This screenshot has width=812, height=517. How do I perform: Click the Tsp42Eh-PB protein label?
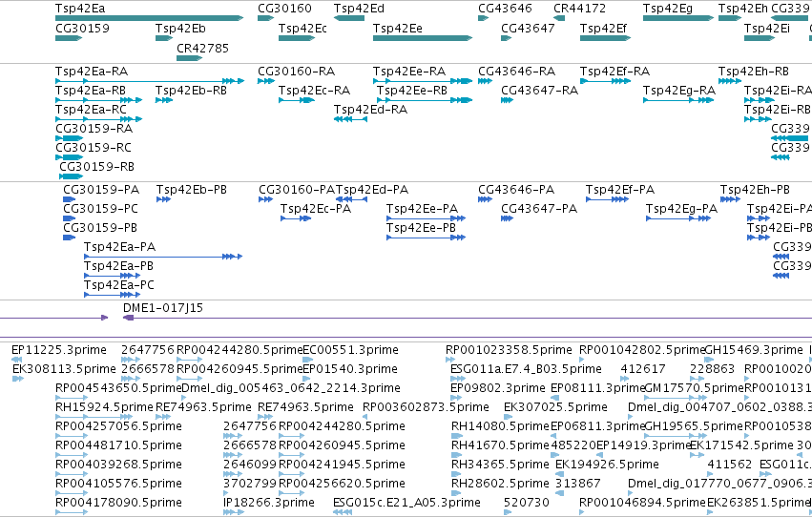(x=755, y=190)
